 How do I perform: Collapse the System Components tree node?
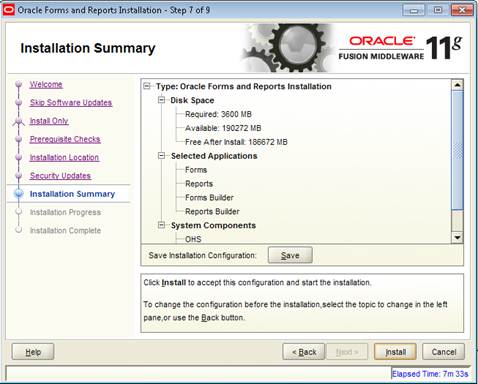click(161, 225)
